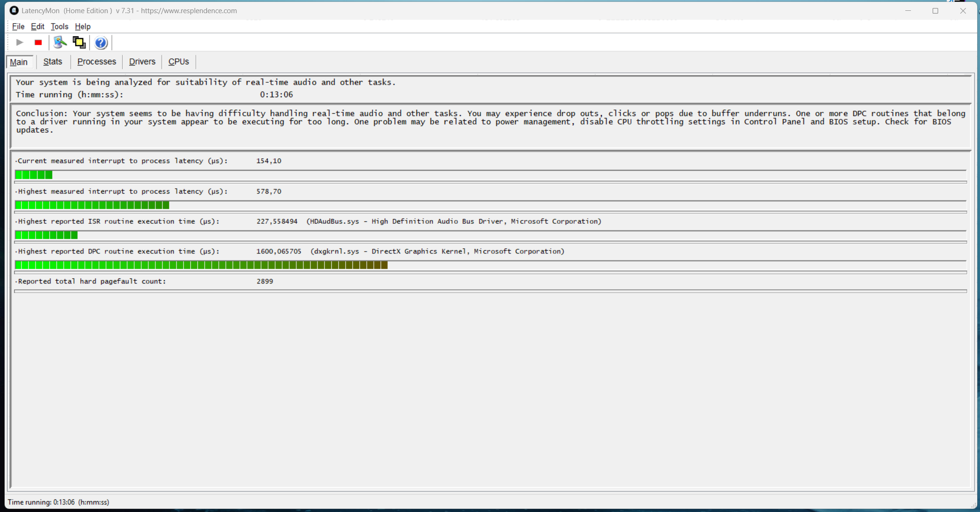Screen dimensions: 980x512
Task: Click the LatencyMon app icon in the title bar
Action: click(x=14, y=10)
